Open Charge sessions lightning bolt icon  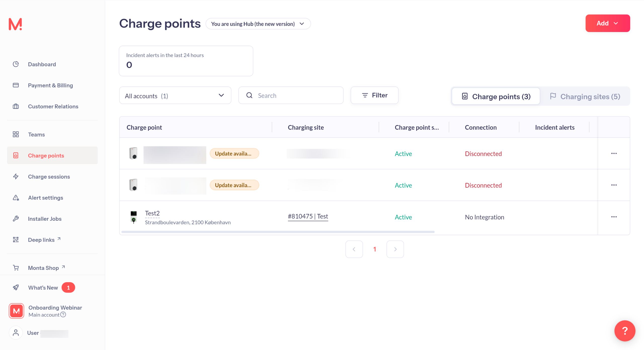coord(16,176)
